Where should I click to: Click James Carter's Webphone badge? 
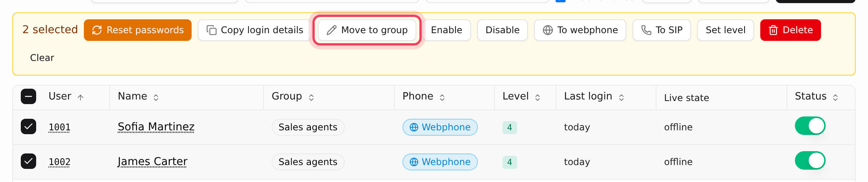pos(440,162)
